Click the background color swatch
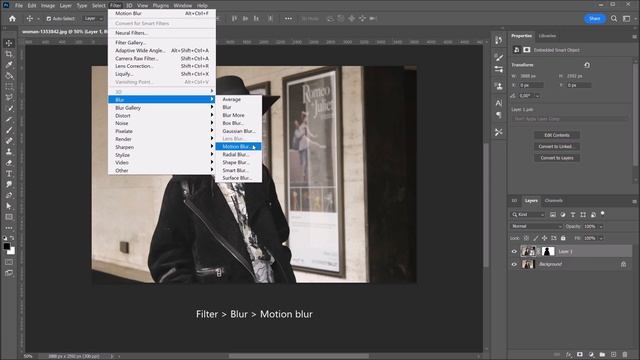The height and width of the screenshot is (360, 640). point(12,251)
